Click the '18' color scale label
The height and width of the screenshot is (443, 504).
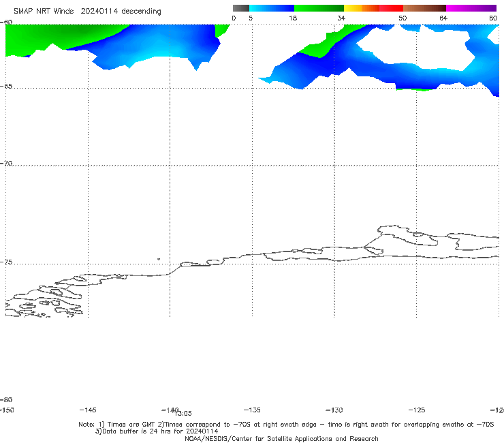click(293, 18)
